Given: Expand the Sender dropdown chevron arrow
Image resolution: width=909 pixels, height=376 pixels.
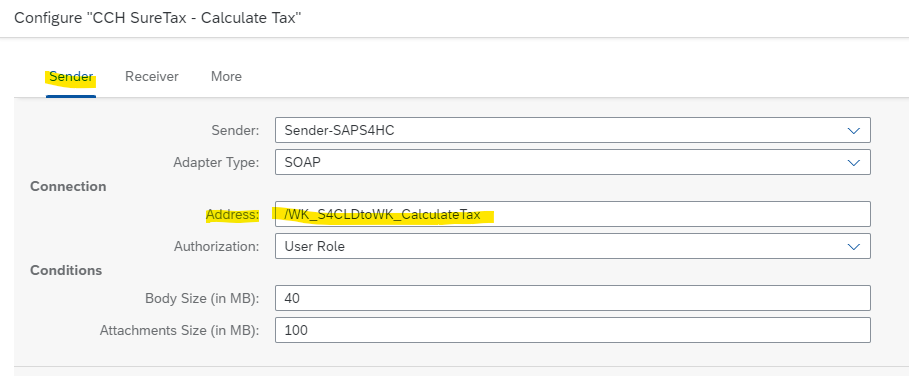Looking at the screenshot, I should point(853,130).
